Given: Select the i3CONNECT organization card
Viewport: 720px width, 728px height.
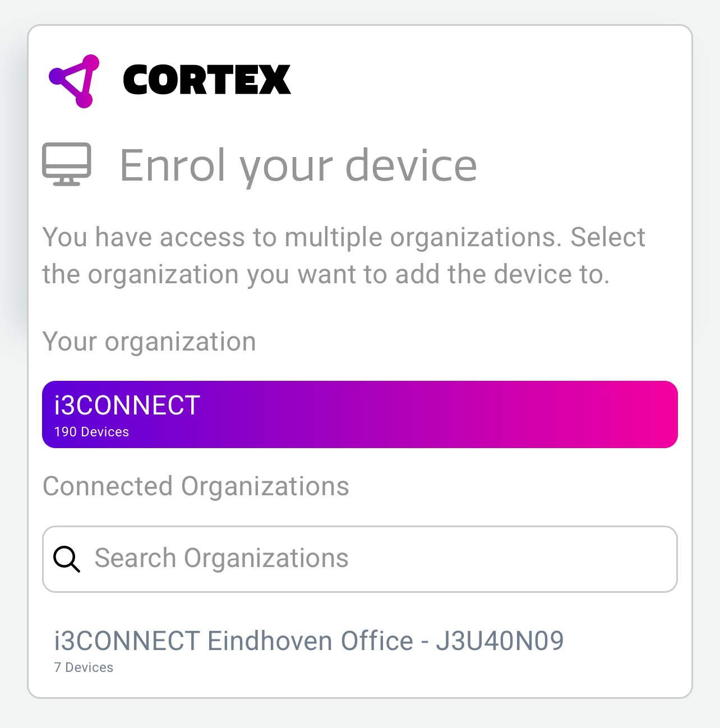Looking at the screenshot, I should pos(359,414).
